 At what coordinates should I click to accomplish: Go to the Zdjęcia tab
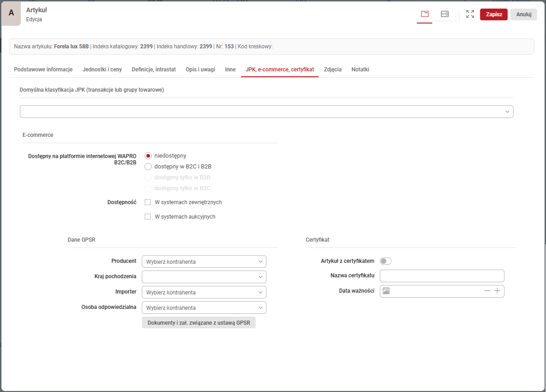click(x=332, y=70)
